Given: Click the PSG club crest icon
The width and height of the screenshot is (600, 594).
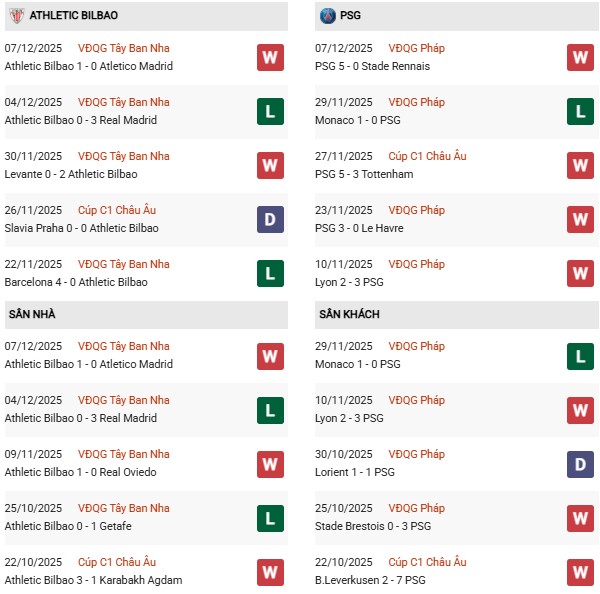Looking at the screenshot, I should (328, 16).
